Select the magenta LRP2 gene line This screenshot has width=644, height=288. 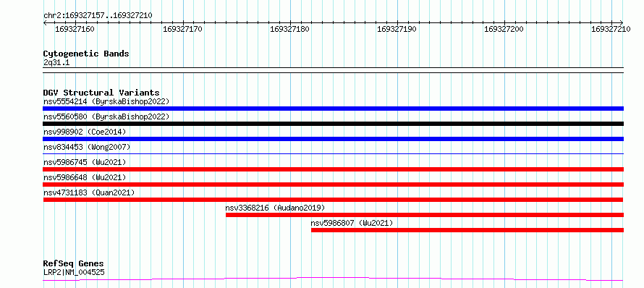coord(333,279)
